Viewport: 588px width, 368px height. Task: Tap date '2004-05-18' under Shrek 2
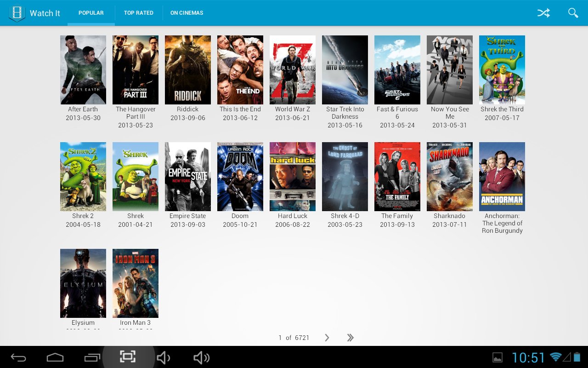coord(83,224)
